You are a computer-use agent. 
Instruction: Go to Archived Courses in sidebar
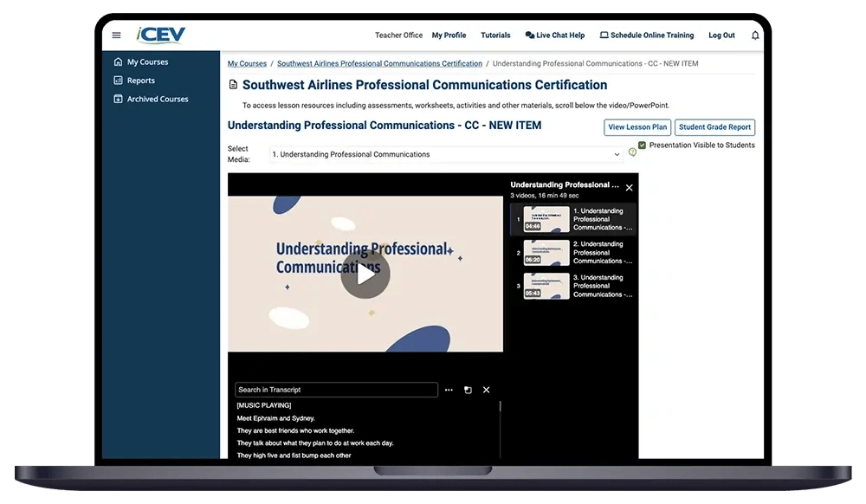pos(158,100)
